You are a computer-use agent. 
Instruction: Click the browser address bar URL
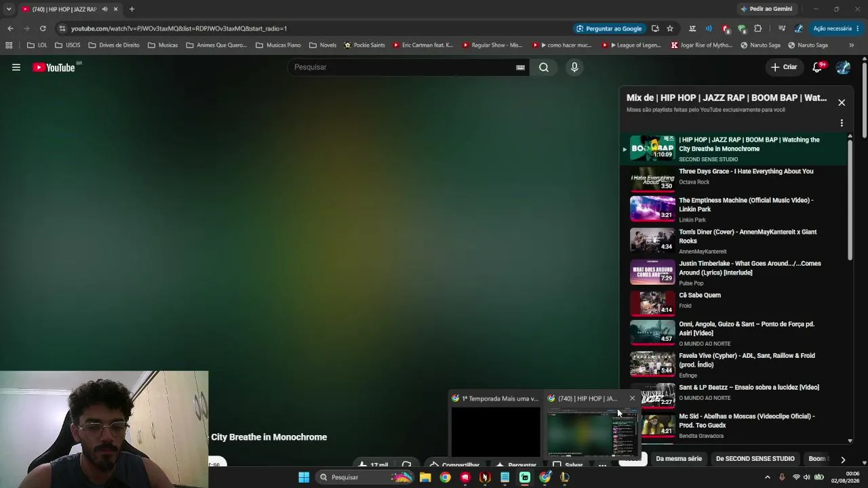(179, 28)
